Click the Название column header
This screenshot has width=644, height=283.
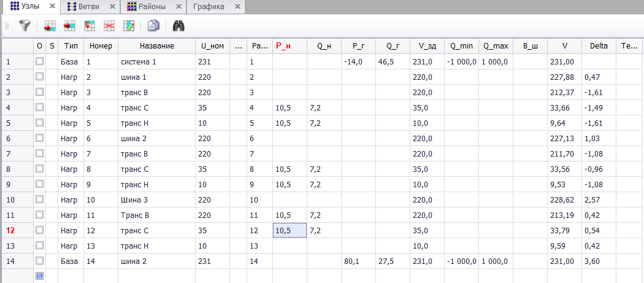(x=156, y=46)
